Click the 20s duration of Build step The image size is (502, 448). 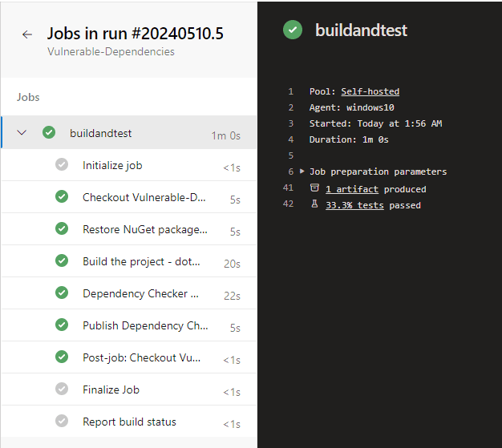tap(232, 264)
